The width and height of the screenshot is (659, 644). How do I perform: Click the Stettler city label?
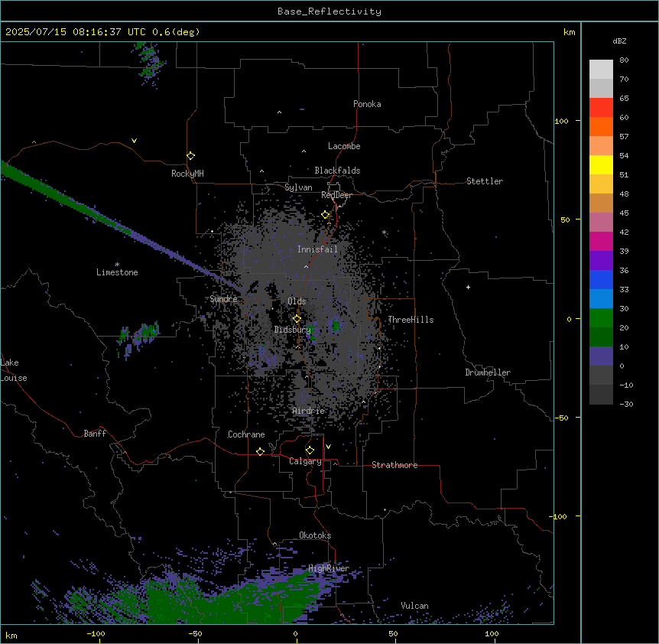click(485, 181)
